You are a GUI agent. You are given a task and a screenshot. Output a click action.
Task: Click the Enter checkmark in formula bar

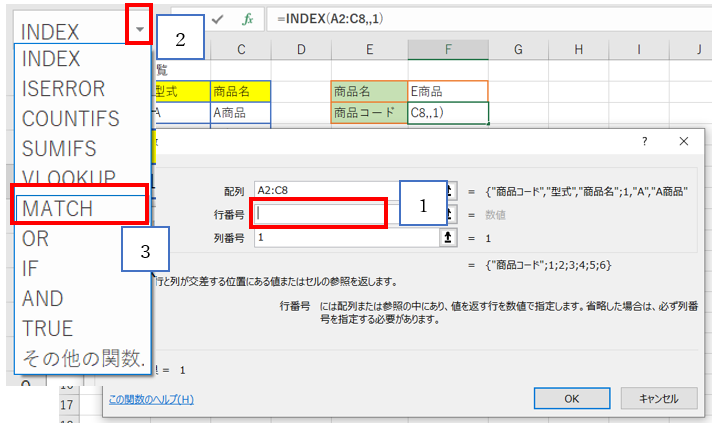218,19
